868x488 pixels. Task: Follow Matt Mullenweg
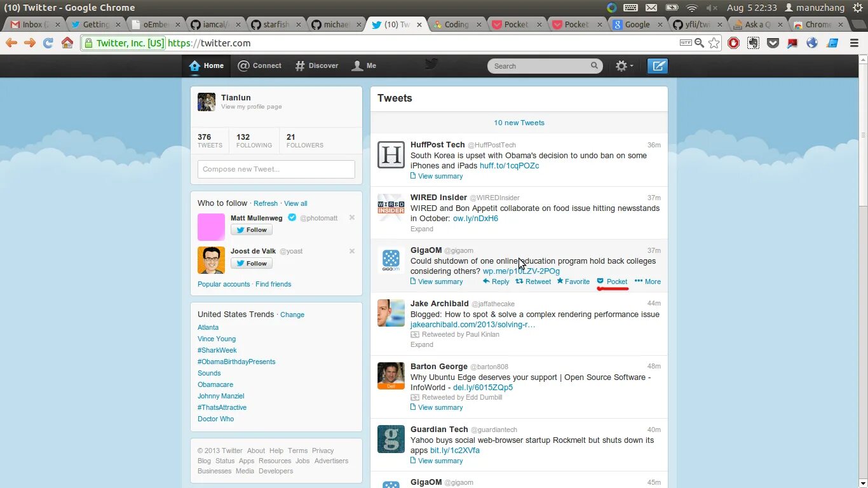tap(252, 230)
